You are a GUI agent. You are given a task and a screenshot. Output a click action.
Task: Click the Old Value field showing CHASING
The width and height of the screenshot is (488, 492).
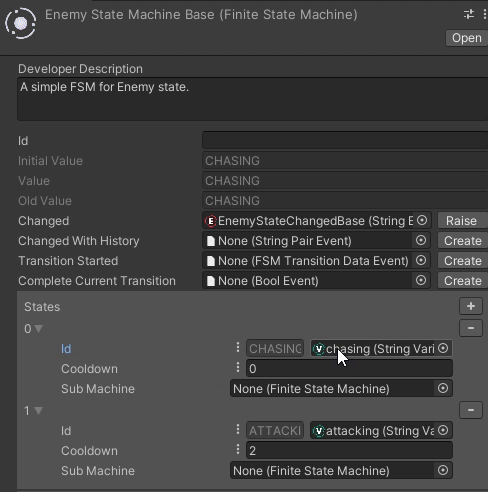345,201
